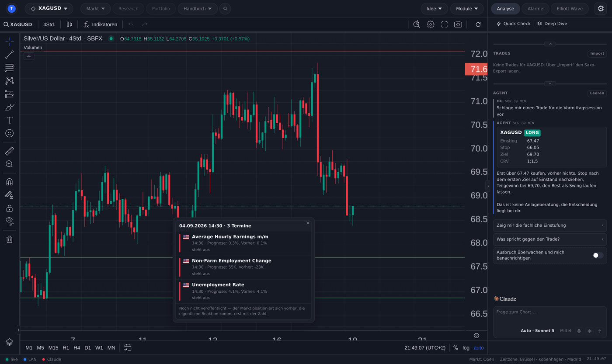Delete drawings with the trash icon

(9, 239)
